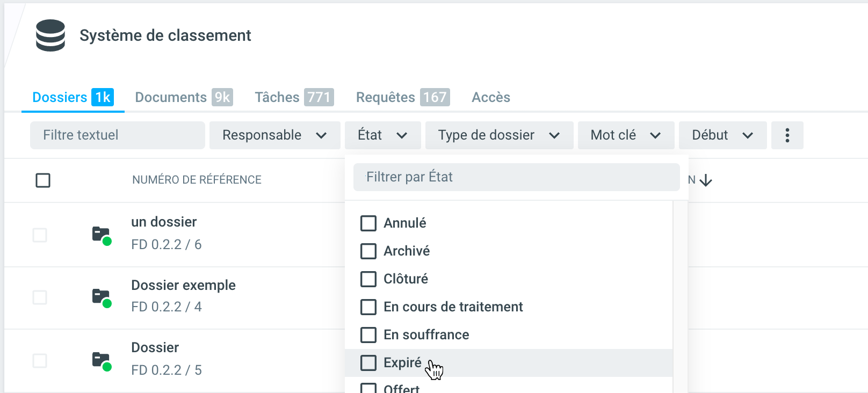Toggle the select-all header checkbox
The width and height of the screenshot is (868, 393).
(43, 180)
